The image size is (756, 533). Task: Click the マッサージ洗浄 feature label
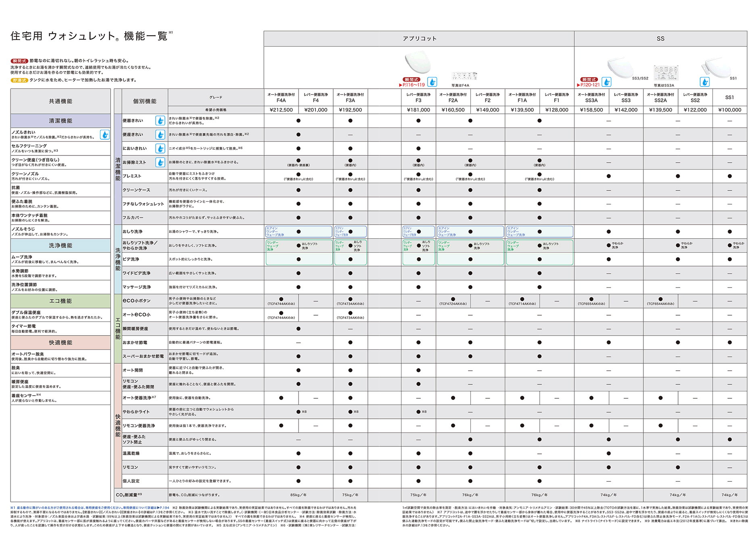click(137, 287)
